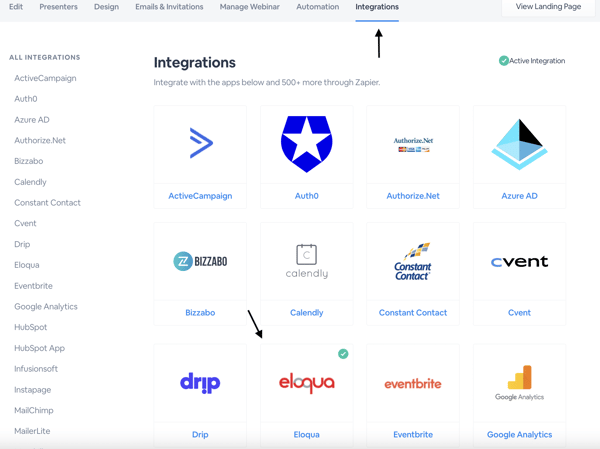Select Bizzabo in the sidebar list

pos(29,161)
